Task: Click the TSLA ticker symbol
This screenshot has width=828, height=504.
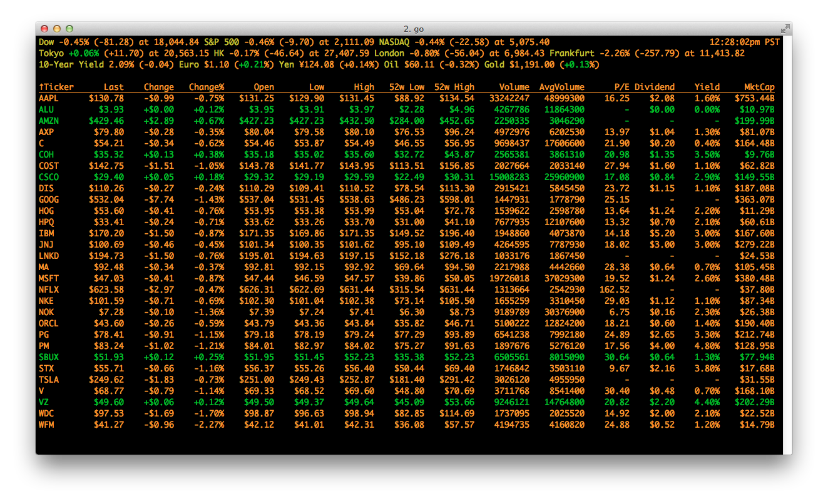Action: pos(49,380)
